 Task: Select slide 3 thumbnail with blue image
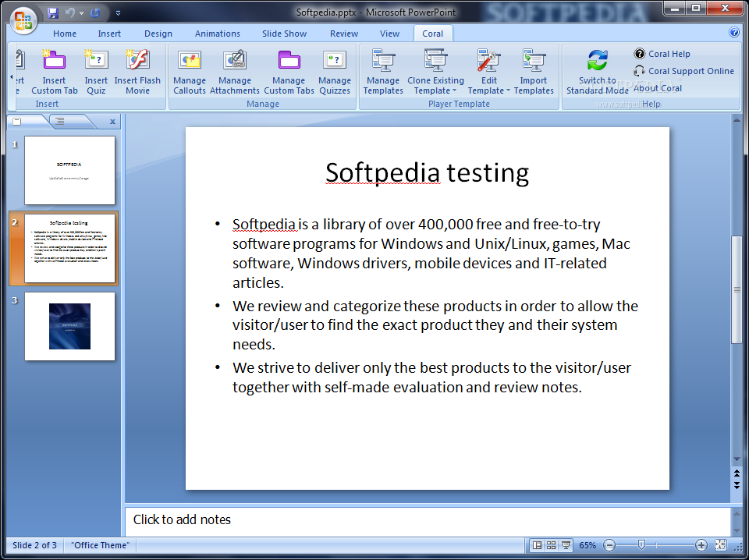[69, 327]
